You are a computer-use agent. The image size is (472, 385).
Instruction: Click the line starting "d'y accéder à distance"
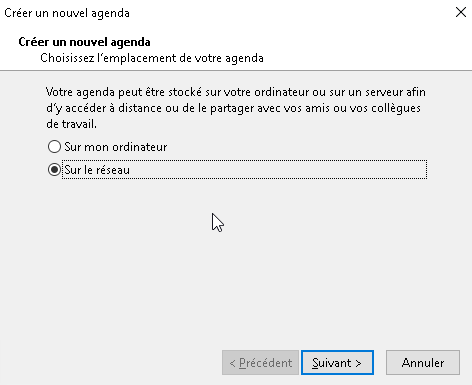tap(233, 108)
